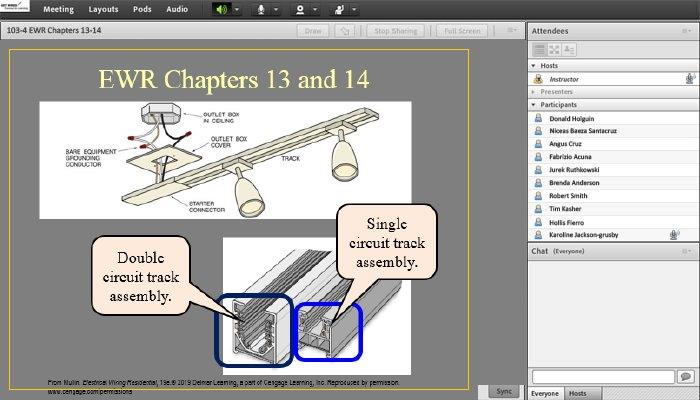Click the track lighting diagram on slide

click(225, 160)
